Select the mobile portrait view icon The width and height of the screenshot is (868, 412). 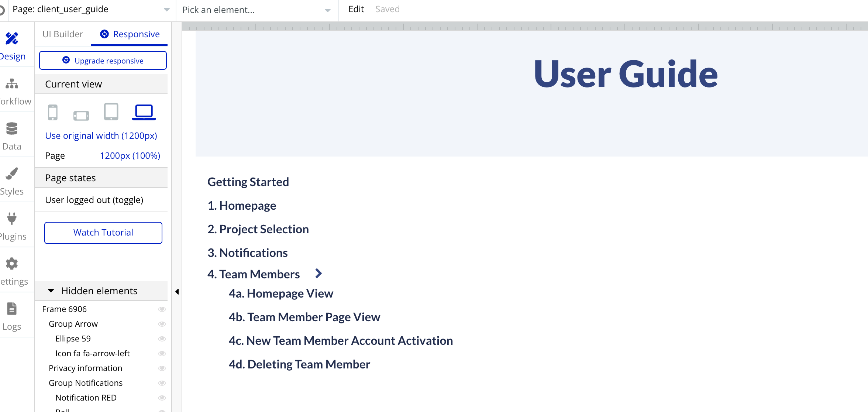click(53, 112)
